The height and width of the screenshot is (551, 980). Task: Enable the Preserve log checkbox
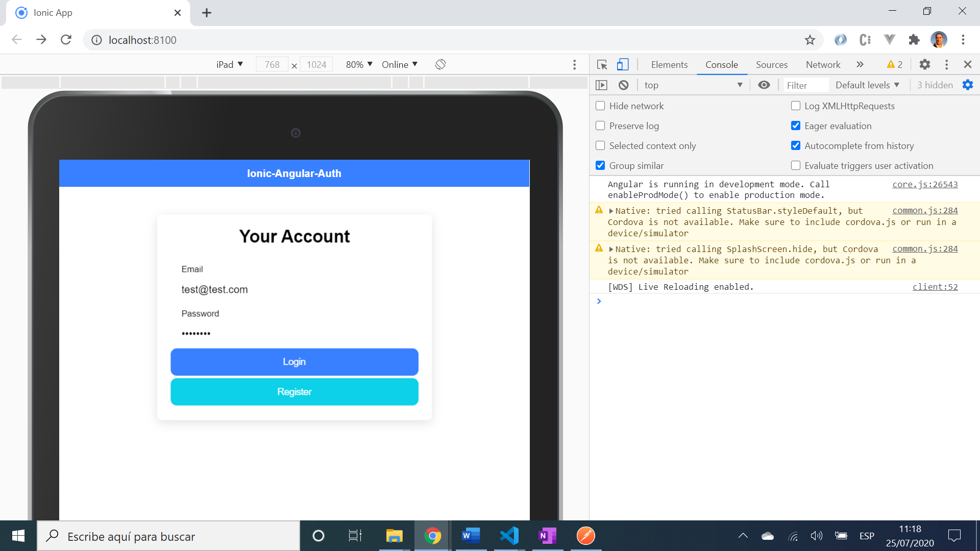coord(600,126)
